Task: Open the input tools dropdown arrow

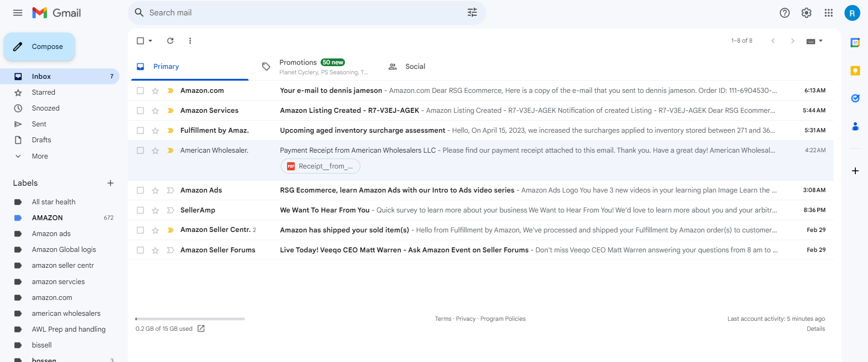Action: pyautogui.click(x=820, y=41)
